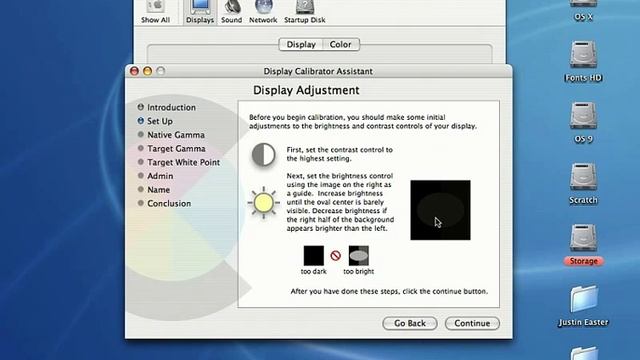
Task: Click the black oval brightness guide image
Action: [x=440, y=210]
